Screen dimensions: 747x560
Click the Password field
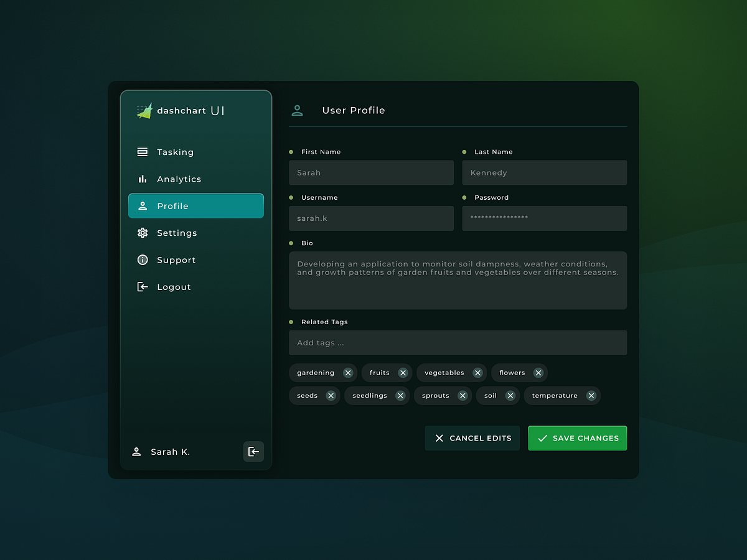tap(544, 218)
